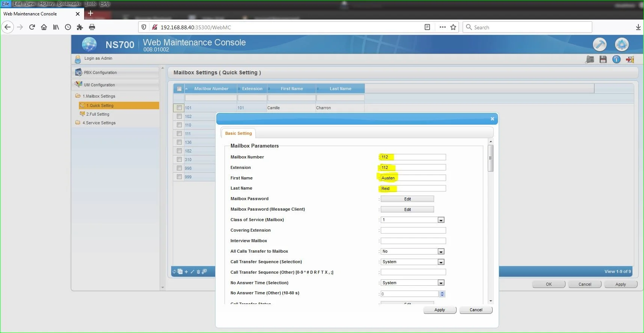Expand UM Configuration section
The image size is (644, 333).
pos(116,85)
